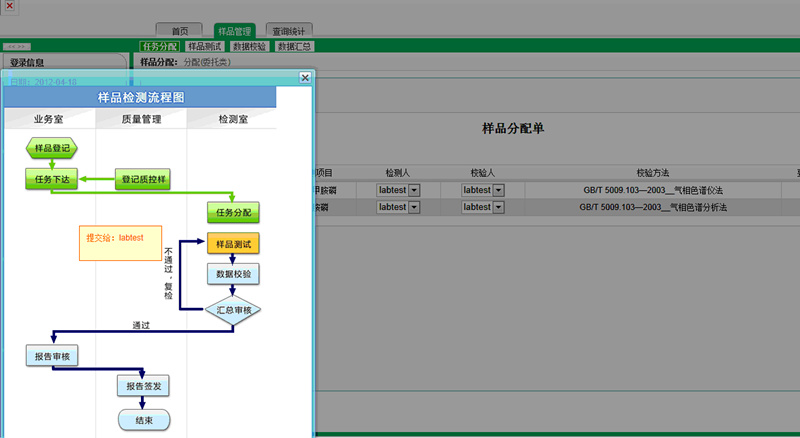The image size is (800, 438).
Task: Click the highlighted 样品测试 step
Action: (233, 243)
